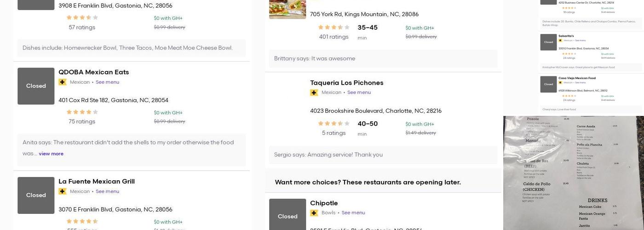
Task: Click the GH+ badge for QDOBA Mexican Eats
Action: pos(63,82)
